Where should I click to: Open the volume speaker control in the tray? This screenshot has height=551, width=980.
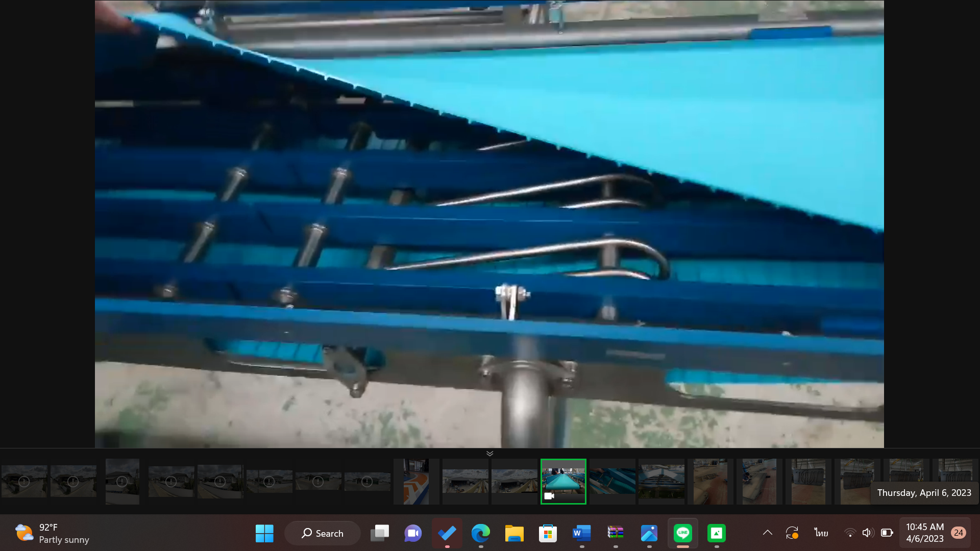pyautogui.click(x=867, y=533)
